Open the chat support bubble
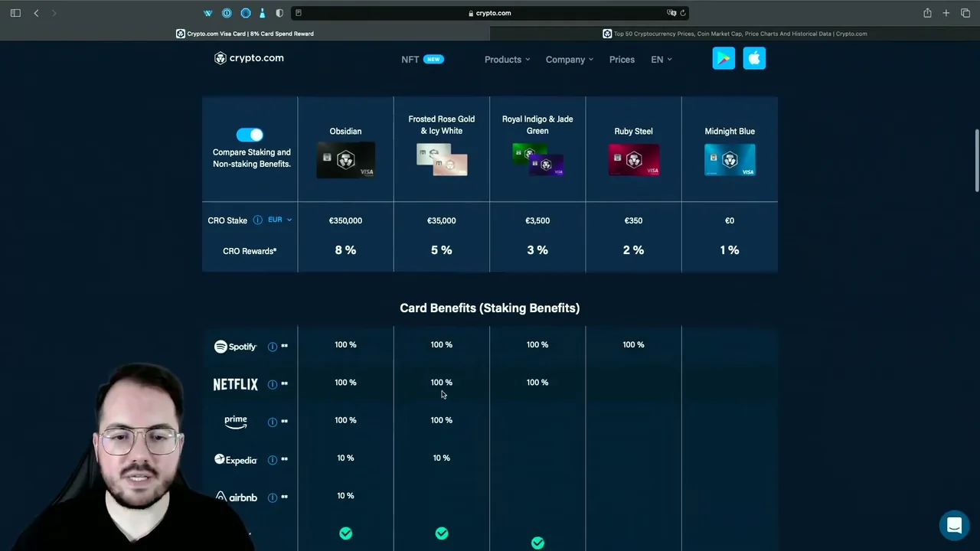 tap(954, 526)
